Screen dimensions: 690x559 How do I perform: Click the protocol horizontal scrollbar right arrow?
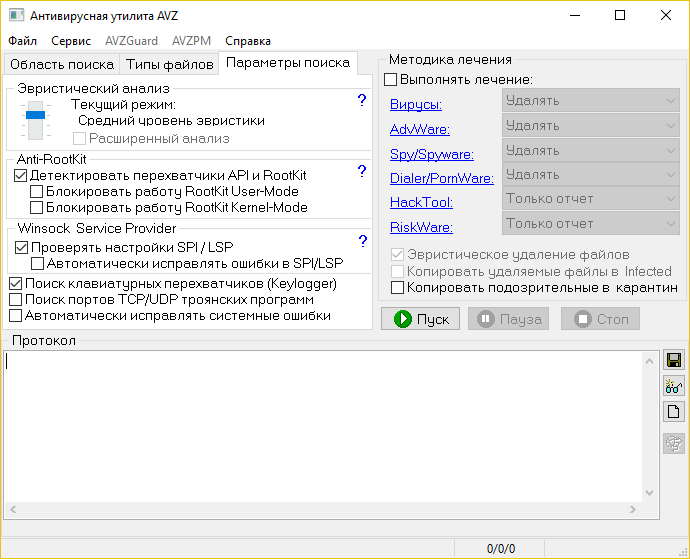[x=633, y=509]
